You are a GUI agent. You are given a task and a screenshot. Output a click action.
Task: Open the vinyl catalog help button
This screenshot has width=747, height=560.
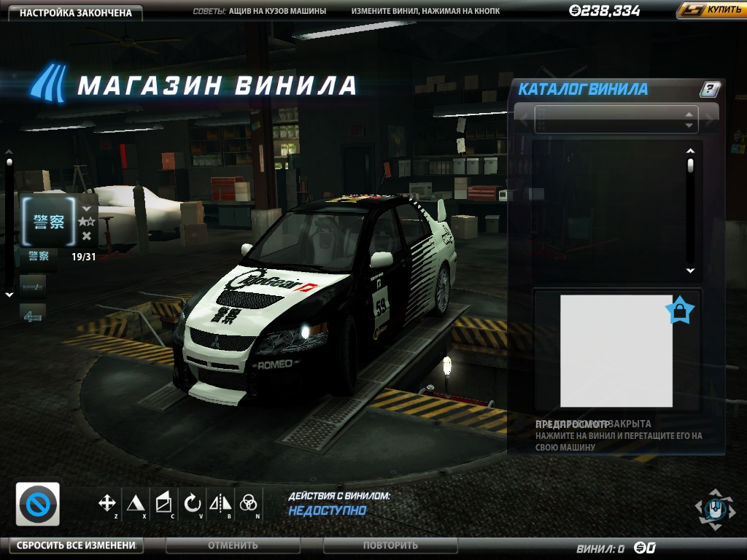pyautogui.click(x=709, y=88)
